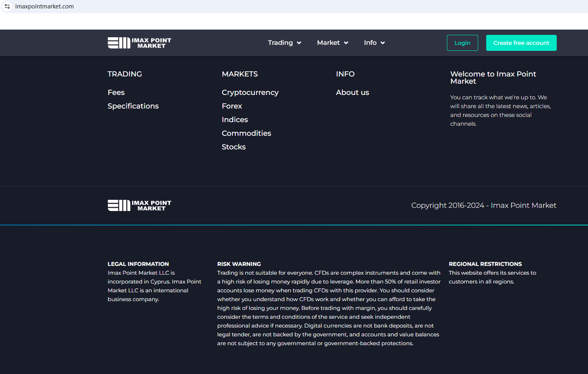Open the Specifications link
The image size is (588, 374).
133,106
